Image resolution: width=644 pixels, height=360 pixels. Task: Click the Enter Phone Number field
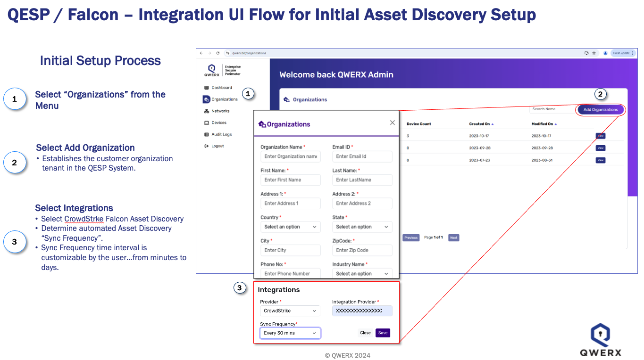291,273
